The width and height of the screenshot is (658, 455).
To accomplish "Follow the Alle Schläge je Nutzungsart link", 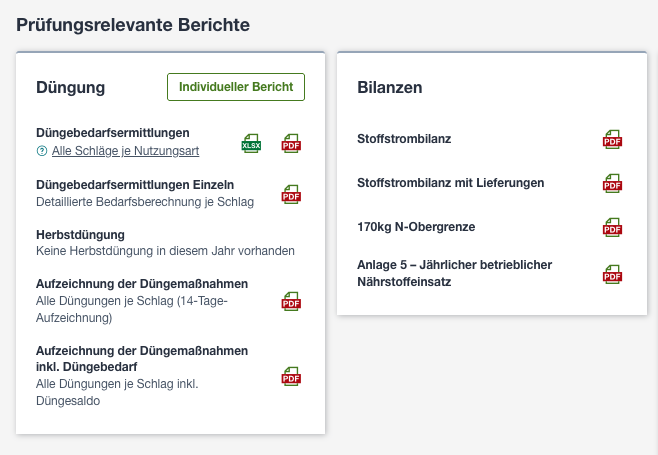I will point(125,151).
